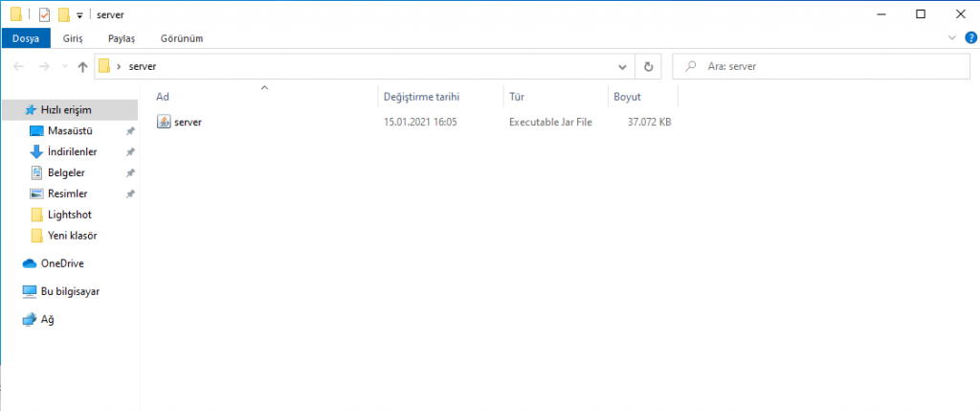Image resolution: width=980 pixels, height=411 pixels.
Task: Select the server jar file icon
Action: pyautogui.click(x=164, y=122)
